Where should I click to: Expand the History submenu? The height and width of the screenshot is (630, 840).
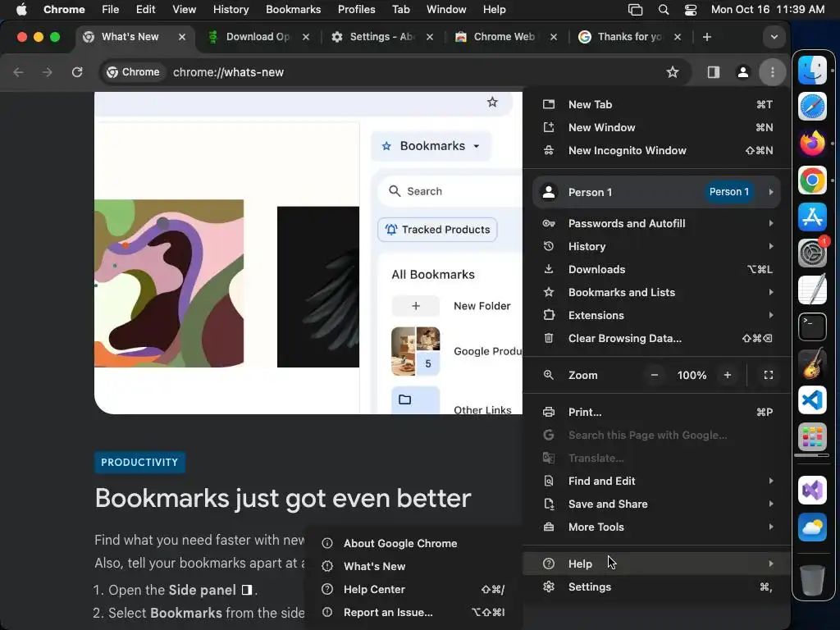click(x=657, y=246)
